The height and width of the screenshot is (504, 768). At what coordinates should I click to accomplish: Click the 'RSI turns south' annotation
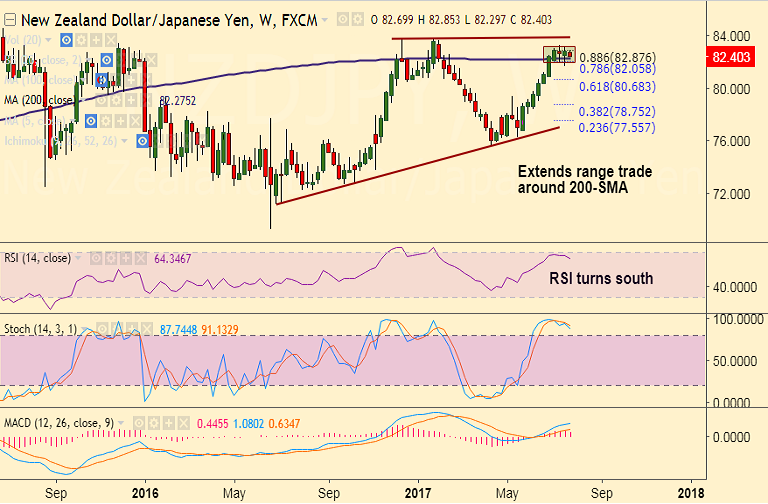click(x=601, y=279)
